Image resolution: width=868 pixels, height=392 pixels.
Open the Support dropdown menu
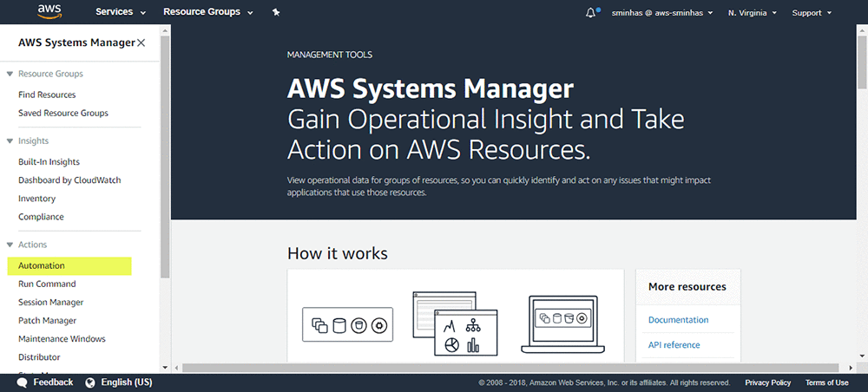click(812, 13)
